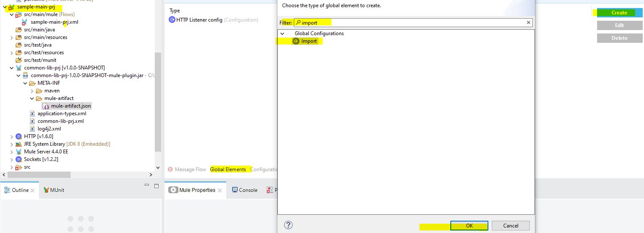Click the Sockets library icon
This screenshot has width=644, height=233.
[x=19, y=159]
